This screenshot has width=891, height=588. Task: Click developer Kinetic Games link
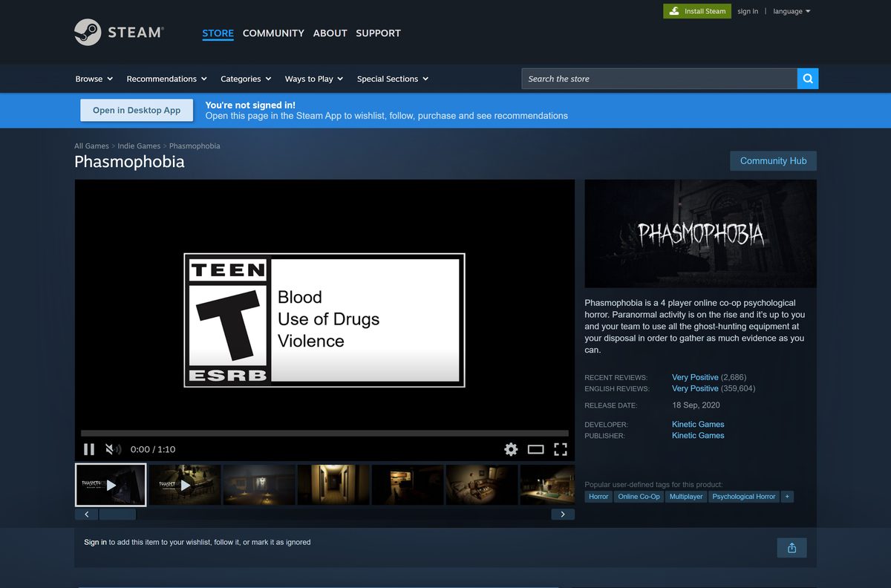698,424
